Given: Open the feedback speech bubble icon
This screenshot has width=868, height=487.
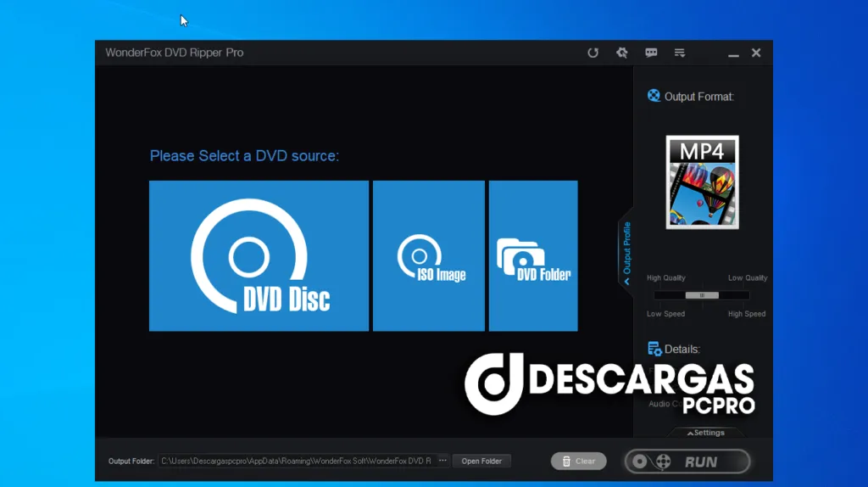Looking at the screenshot, I should 651,53.
